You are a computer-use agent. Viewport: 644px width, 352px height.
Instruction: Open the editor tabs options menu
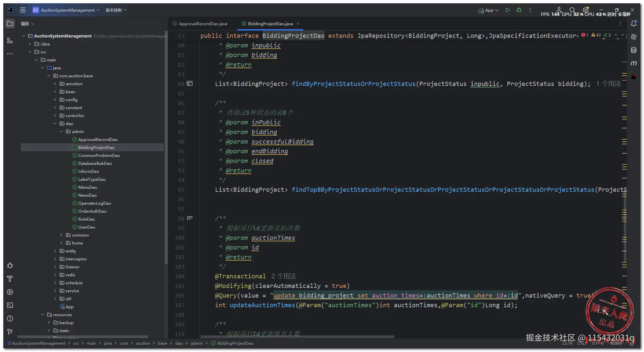620,24
